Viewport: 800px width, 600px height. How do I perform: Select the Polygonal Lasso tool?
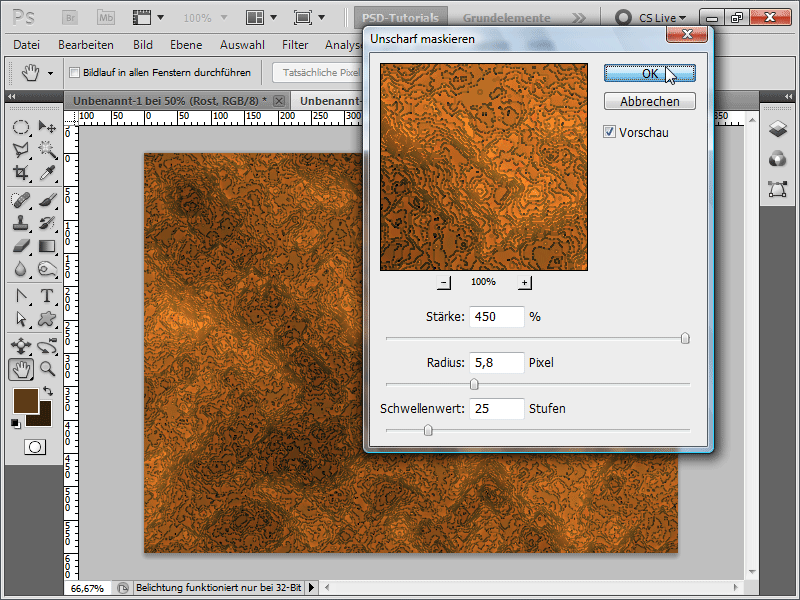[20, 149]
